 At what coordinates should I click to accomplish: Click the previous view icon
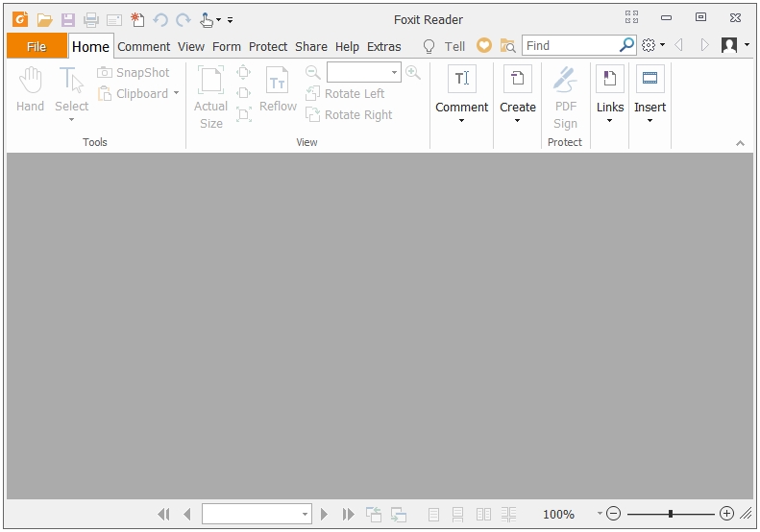coord(373,514)
